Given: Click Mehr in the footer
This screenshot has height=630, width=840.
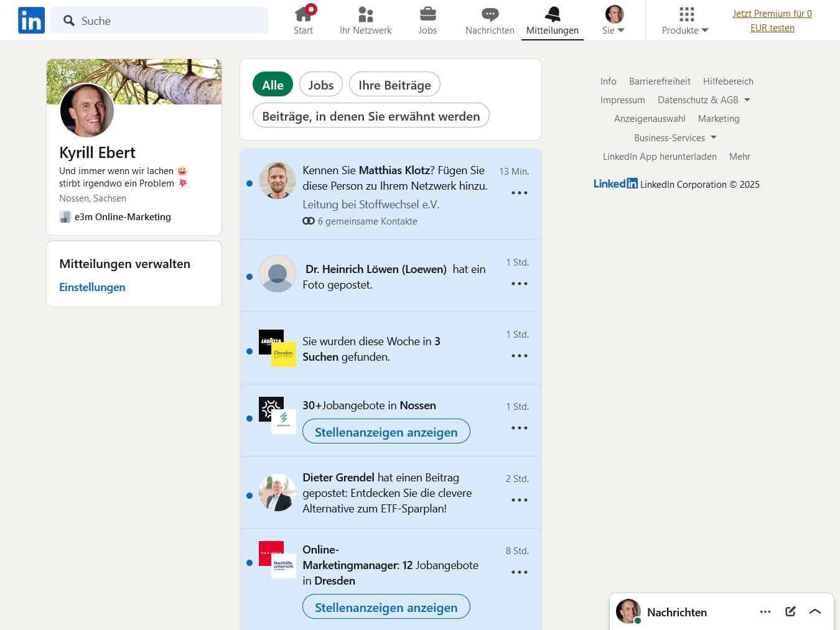Looking at the screenshot, I should pos(740,157).
